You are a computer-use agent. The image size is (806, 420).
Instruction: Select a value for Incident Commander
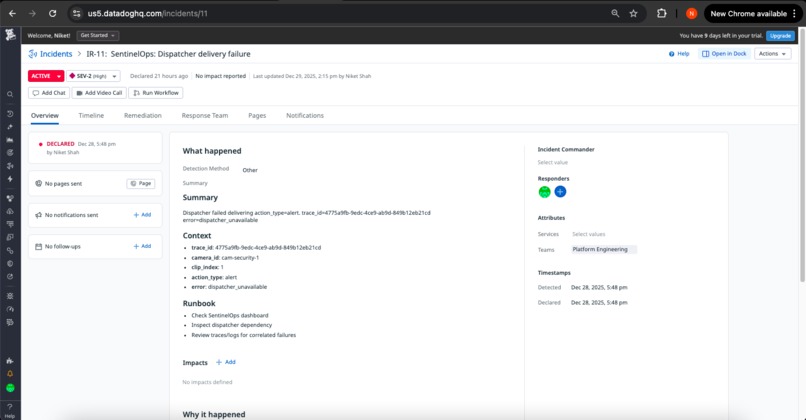click(x=553, y=162)
